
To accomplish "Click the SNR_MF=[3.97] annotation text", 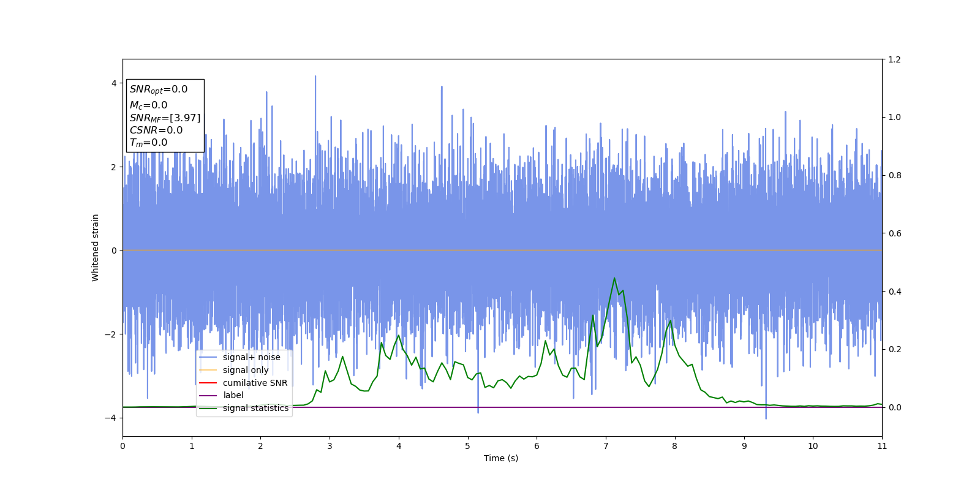I will click(165, 118).
